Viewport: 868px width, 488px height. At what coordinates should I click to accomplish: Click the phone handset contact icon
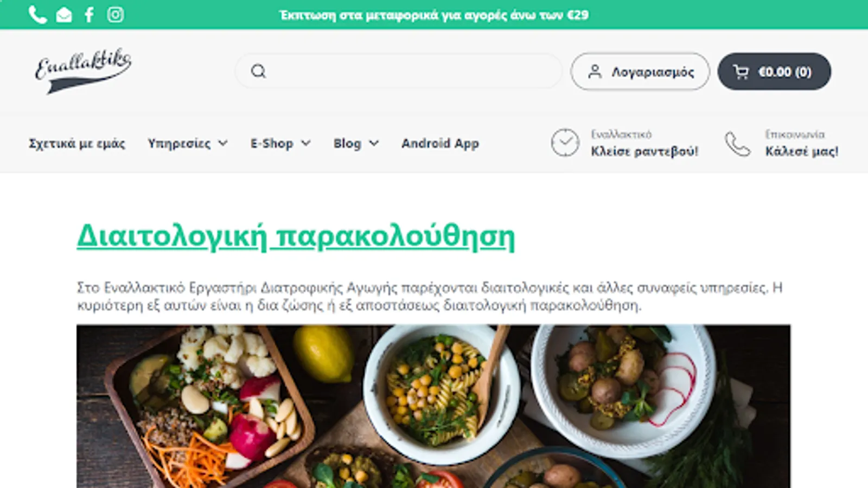tap(737, 144)
